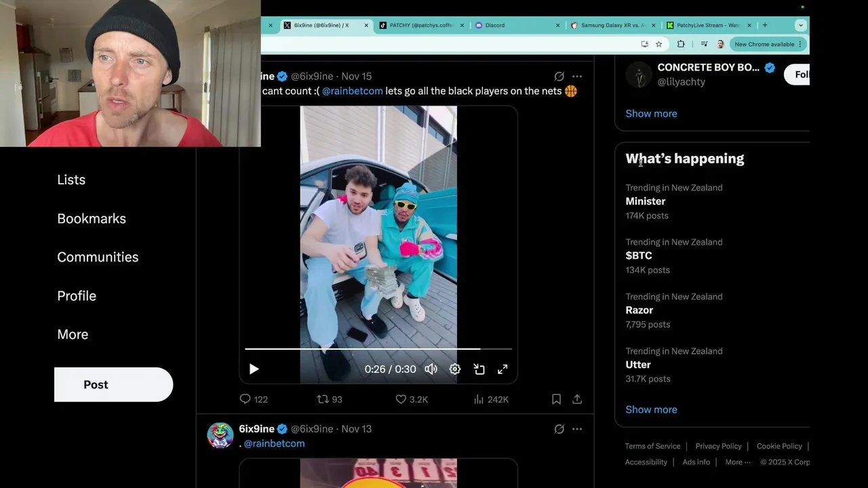Screen dimensions: 868x488
Task: Expand the More sidebar menu
Action: point(73,334)
